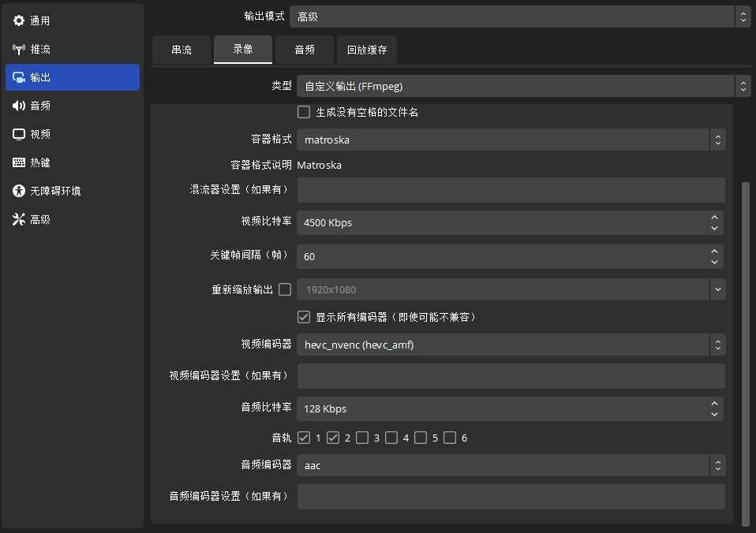Screen dimensions: 756x533
Task: Click the 混流器设置 input field
Action: [511, 190]
